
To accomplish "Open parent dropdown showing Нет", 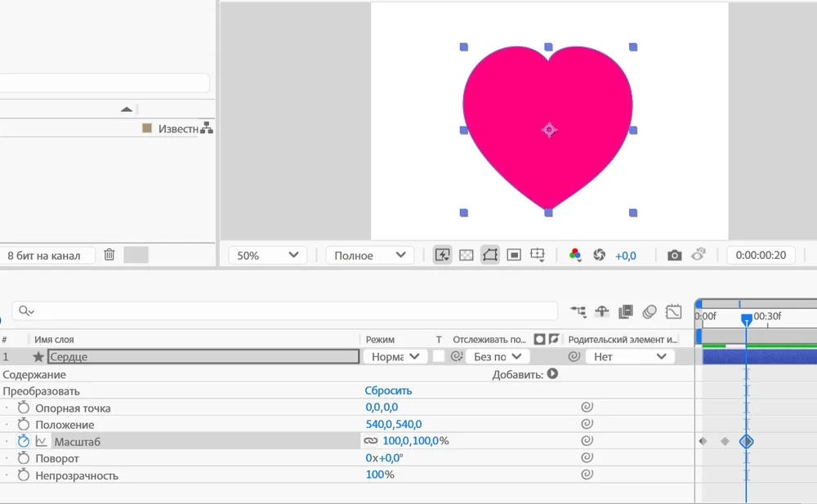I will pyautogui.click(x=629, y=356).
